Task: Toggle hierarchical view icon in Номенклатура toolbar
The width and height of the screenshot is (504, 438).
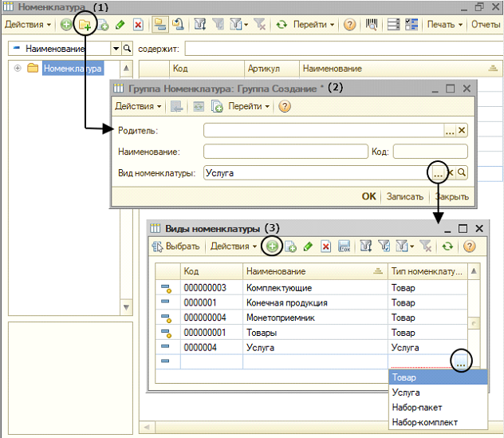Action: (x=159, y=25)
